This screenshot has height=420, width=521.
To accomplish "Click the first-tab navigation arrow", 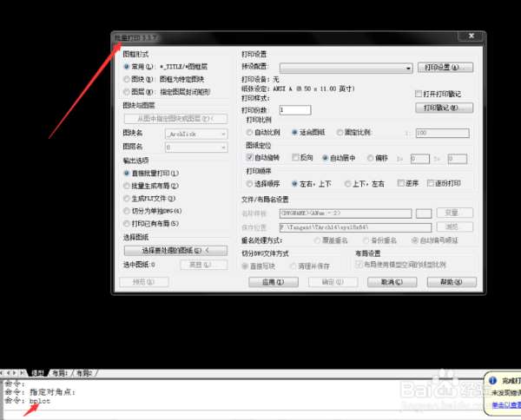I will coord(3,373).
